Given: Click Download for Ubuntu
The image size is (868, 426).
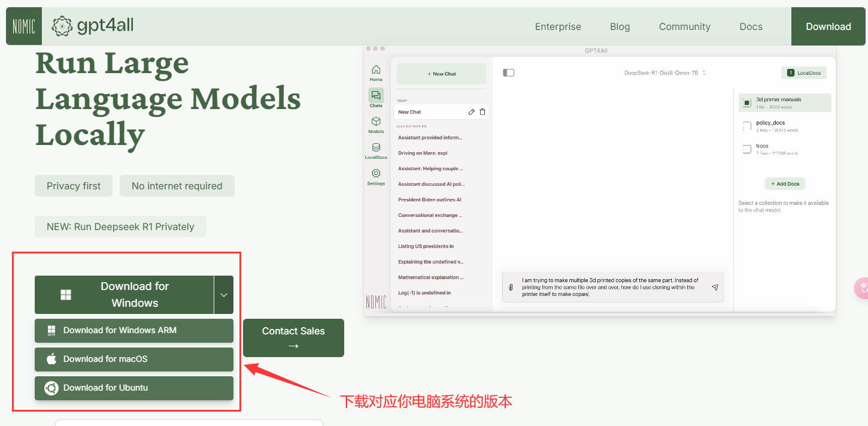Looking at the screenshot, I should click(x=134, y=388).
